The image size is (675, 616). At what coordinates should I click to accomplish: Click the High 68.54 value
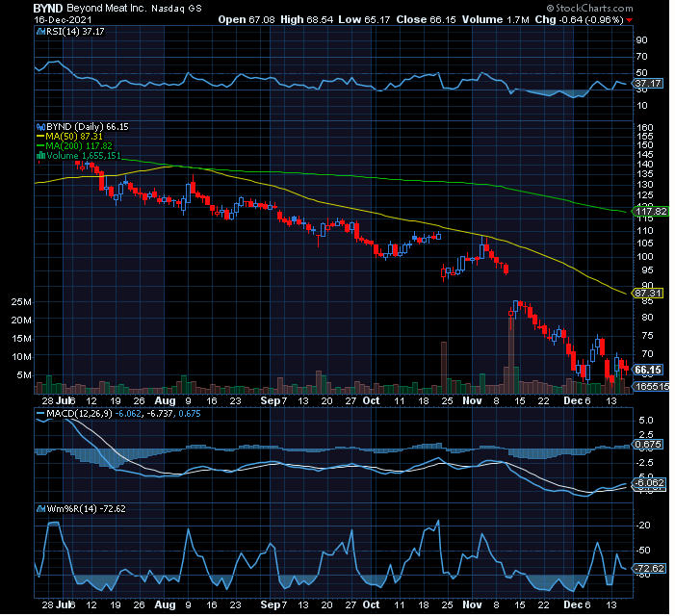(306, 20)
